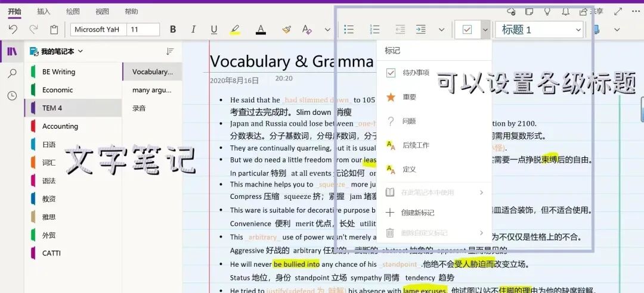Redo the last undone action
The height and width of the screenshot is (293, 644).
pos(33,30)
